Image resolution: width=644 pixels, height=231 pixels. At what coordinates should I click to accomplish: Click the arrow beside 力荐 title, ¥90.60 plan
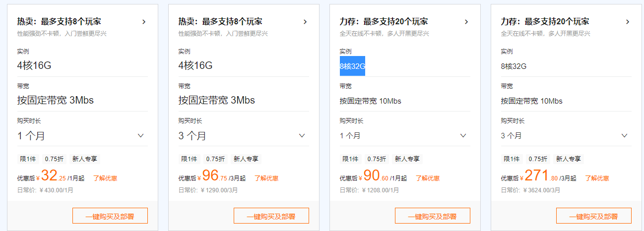pos(466,22)
